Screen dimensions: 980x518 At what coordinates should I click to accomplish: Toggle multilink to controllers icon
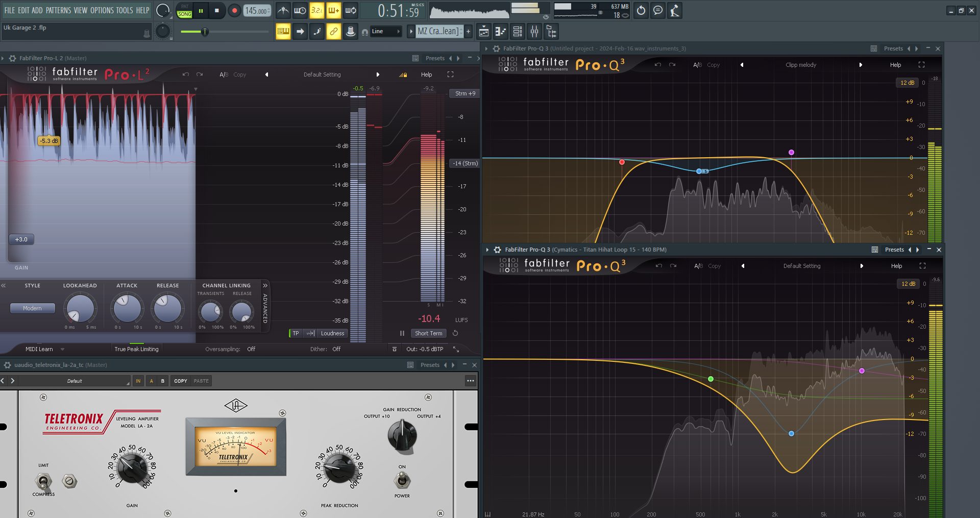334,32
